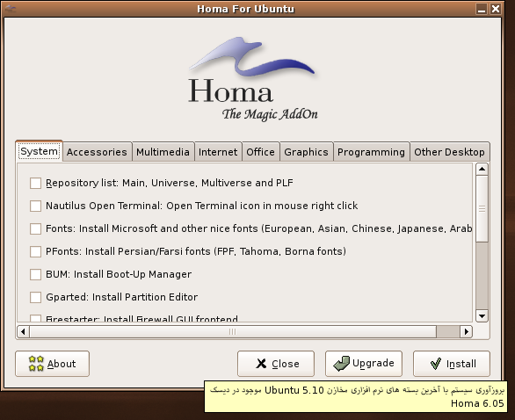The height and width of the screenshot is (420, 515).
Task: Tick the Nautilus Open Terminal checkbox
Action: click(x=35, y=206)
